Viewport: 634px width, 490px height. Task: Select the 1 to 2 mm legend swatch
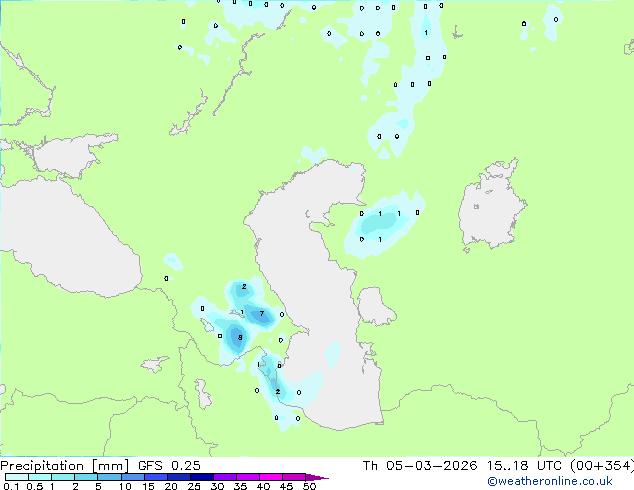(63, 477)
